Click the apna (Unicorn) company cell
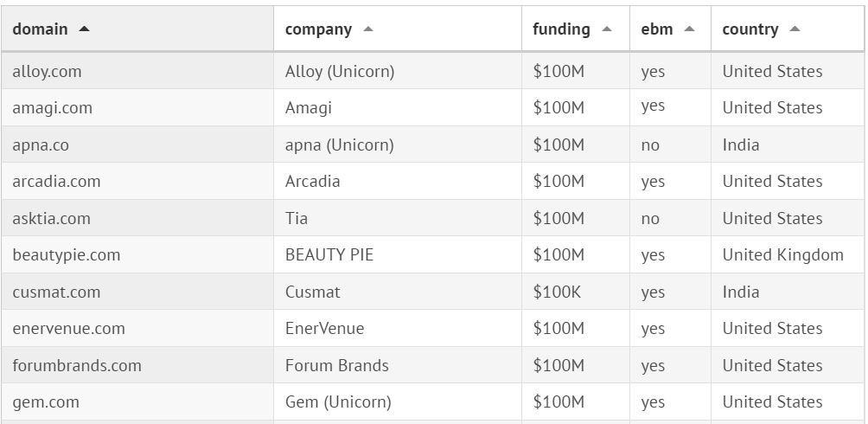 (339, 145)
